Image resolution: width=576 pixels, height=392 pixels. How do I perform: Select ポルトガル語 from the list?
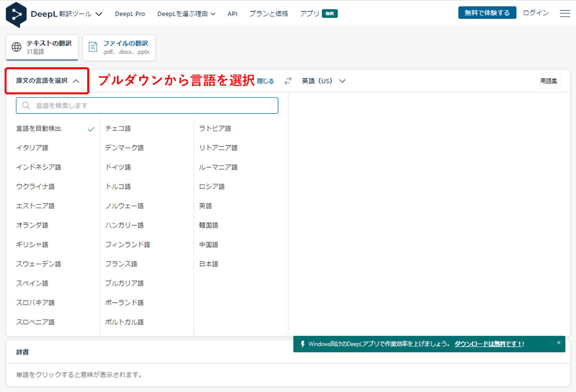(x=124, y=322)
